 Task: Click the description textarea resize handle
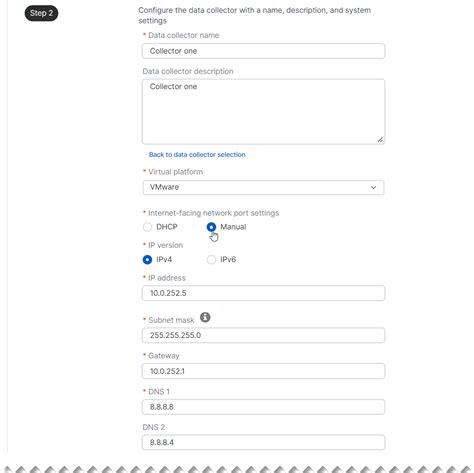(380, 140)
